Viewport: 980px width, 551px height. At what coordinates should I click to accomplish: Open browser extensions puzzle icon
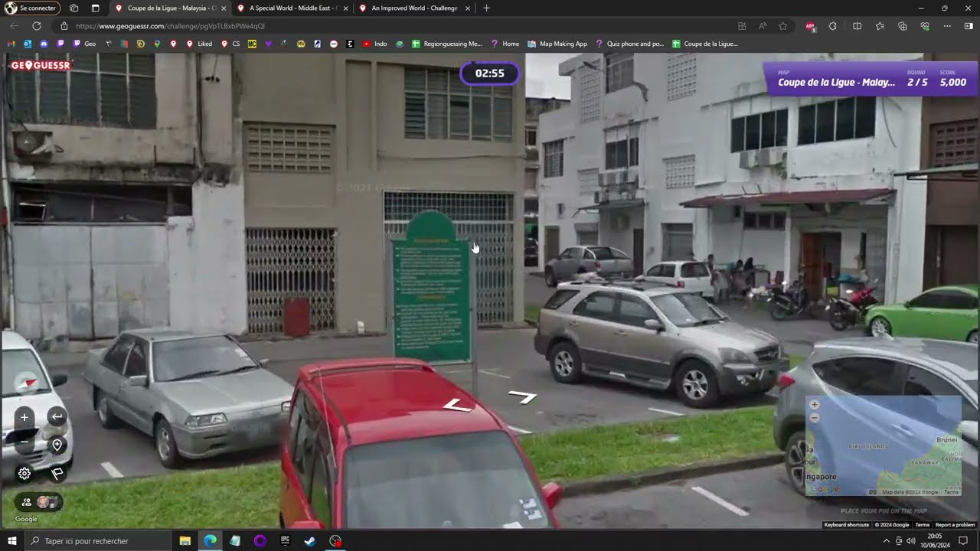(833, 26)
